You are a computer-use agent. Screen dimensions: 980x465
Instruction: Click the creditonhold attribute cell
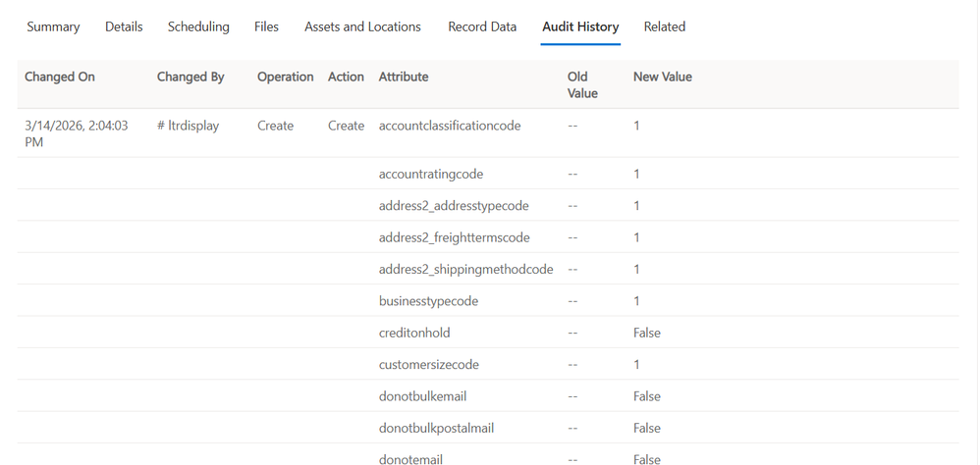coord(414,333)
